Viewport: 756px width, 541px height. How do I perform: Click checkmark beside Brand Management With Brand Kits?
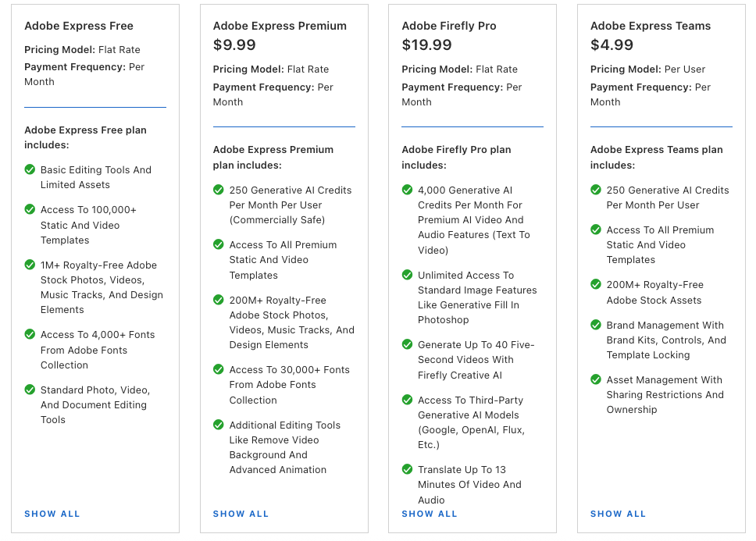click(x=596, y=326)
